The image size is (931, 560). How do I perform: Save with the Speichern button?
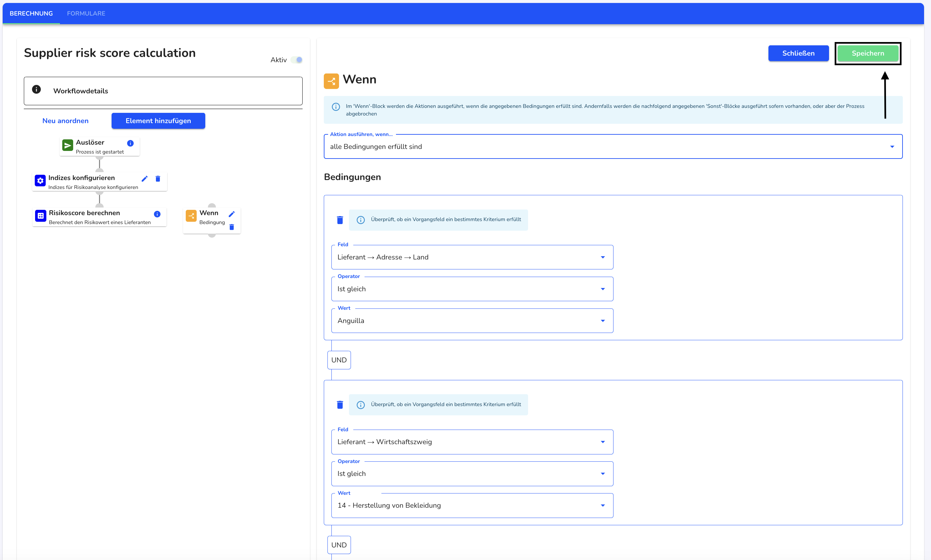click(x=868, y=53)
